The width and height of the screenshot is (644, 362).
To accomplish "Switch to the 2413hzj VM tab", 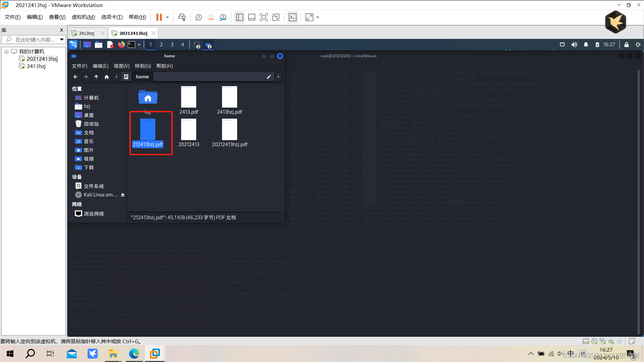I will pyautogui.click(x=87, y=33).
